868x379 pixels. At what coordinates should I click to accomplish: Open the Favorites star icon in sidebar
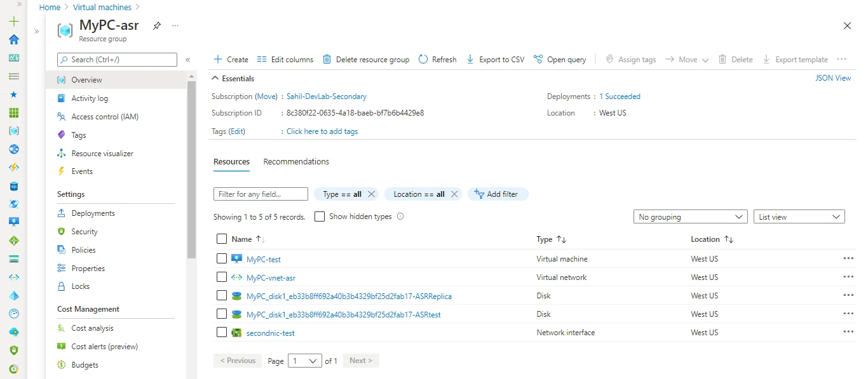point(13,94)
